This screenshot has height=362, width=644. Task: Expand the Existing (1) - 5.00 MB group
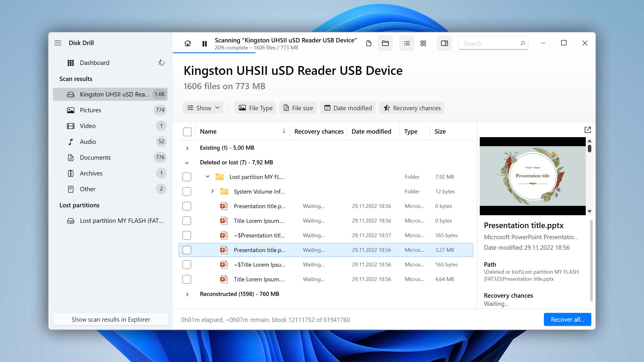[186, 148]
